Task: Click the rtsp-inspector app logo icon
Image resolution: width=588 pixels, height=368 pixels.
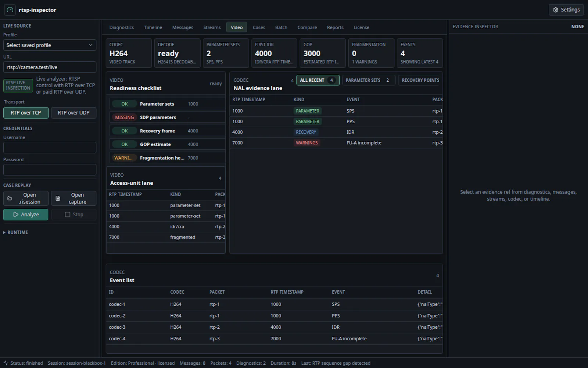Action: (10, 10)
